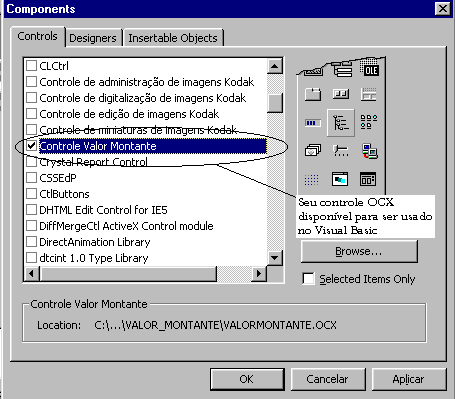Screen dimensions: 455x399
Task: Click the list's scroll right arrow
Action: tap(259, 274)
